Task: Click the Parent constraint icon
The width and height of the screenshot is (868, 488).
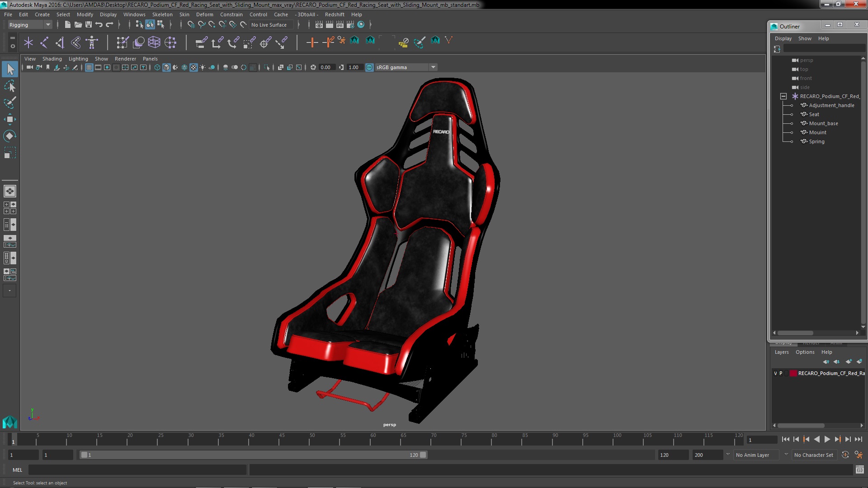Action: 201,42
